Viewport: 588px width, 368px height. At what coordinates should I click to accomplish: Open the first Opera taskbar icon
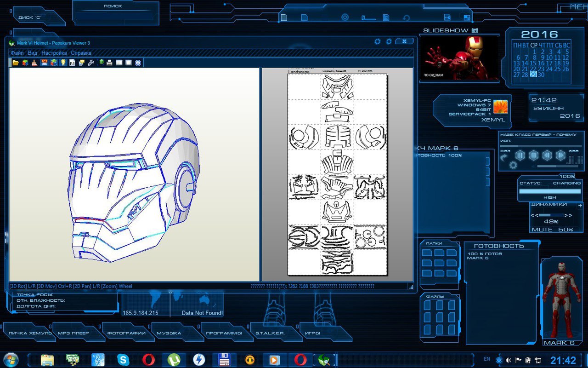(148, 360)
